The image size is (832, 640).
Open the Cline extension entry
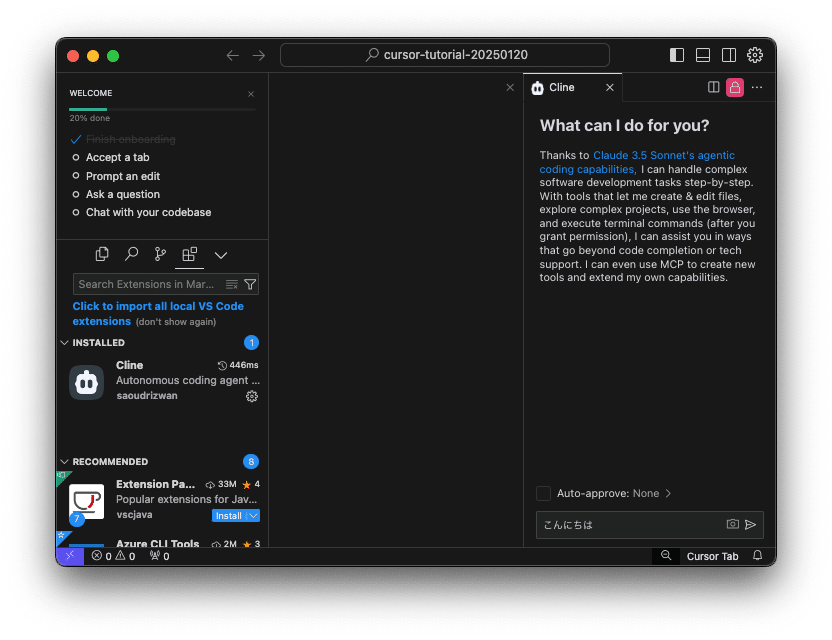[x=163, y=380]
